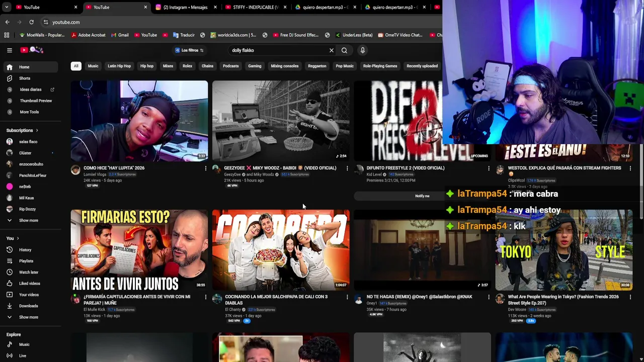The image size is (644, 362).
Task: Open Your videos
Action: (x=30, y=295)
